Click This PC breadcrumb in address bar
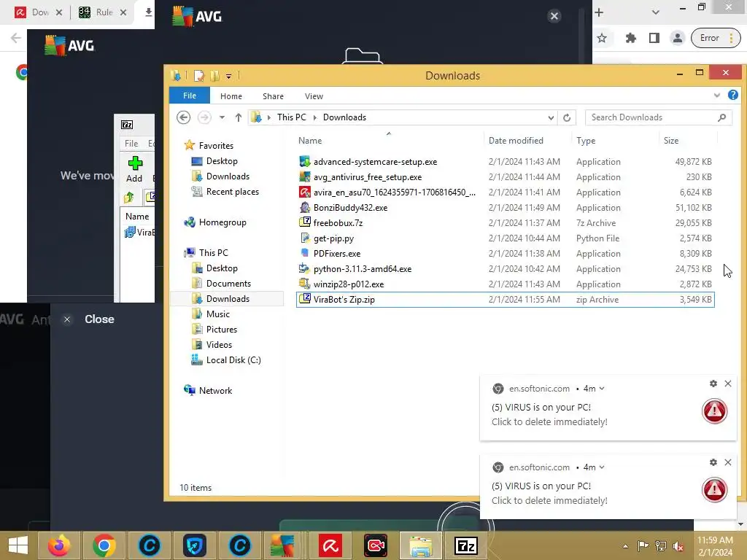Viewport: 747px width, 560px height. (x=292, y=117)
